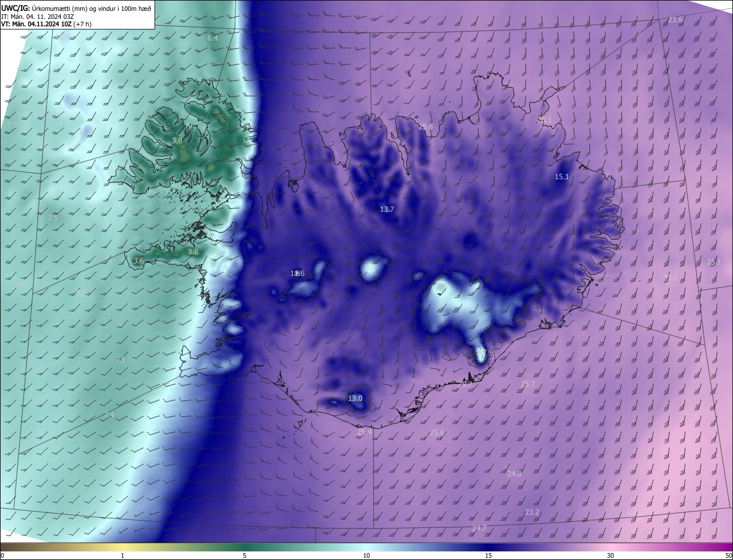This screenshot has height=560, width=733.
Task: Click the 25.4 value label
Action: click(364, 432)
